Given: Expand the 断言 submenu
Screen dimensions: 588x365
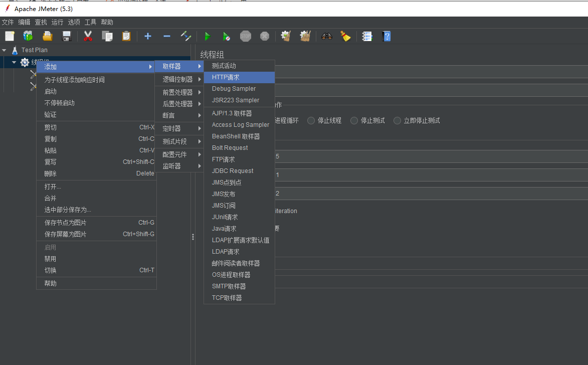Looking at the screenshot, I should click(179, 115).
